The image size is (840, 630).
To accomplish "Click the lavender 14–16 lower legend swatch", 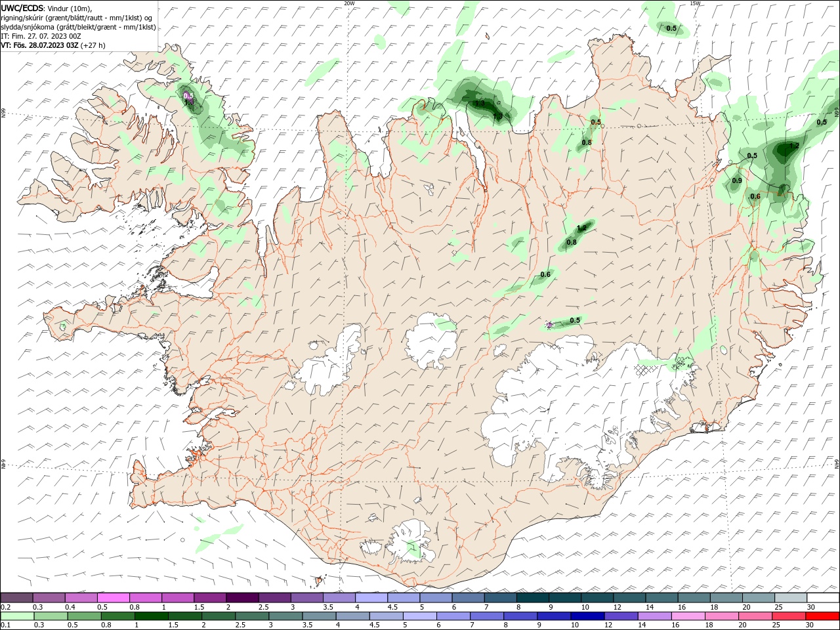I will [x=654, y=616].
